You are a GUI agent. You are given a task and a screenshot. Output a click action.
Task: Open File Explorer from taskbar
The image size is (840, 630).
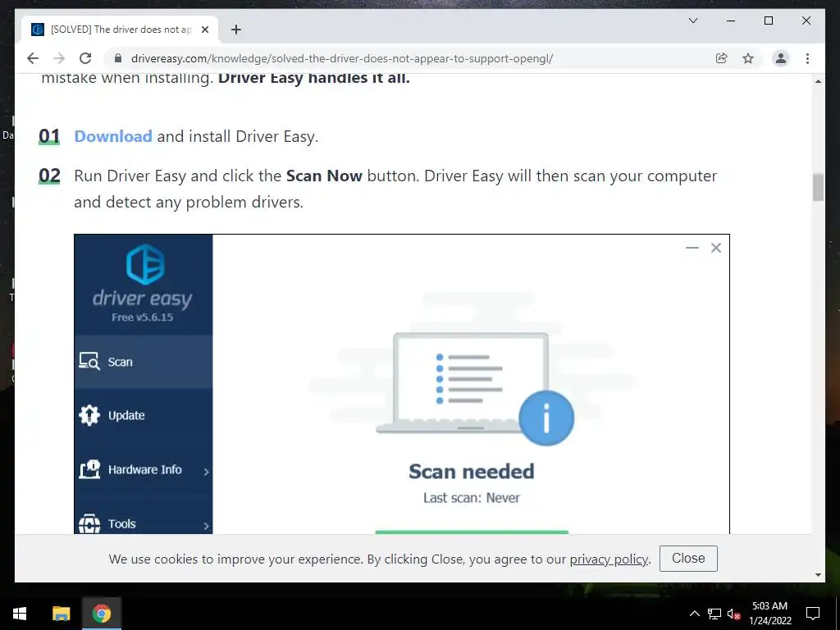pyautogui.click(x=61, y=614)
